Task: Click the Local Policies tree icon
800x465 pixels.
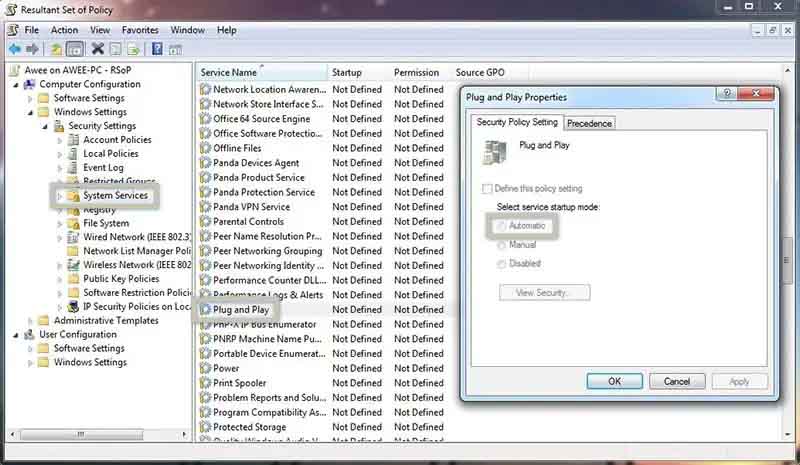Action: pyautogui.click(x=73, y=153)
